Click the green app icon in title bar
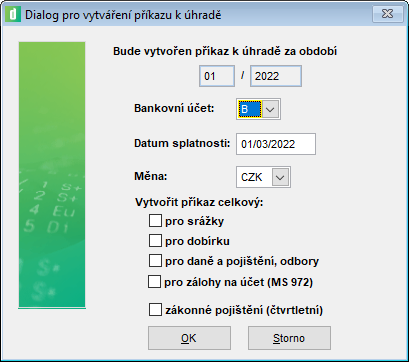The width and height of the screenshot is (409, 362). 15,15
